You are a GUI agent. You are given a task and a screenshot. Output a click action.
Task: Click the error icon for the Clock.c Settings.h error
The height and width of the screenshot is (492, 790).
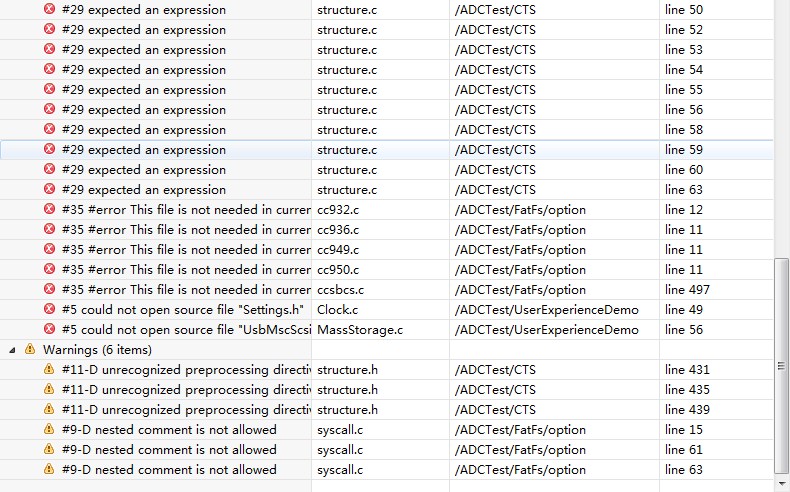(x=49, y=310)
